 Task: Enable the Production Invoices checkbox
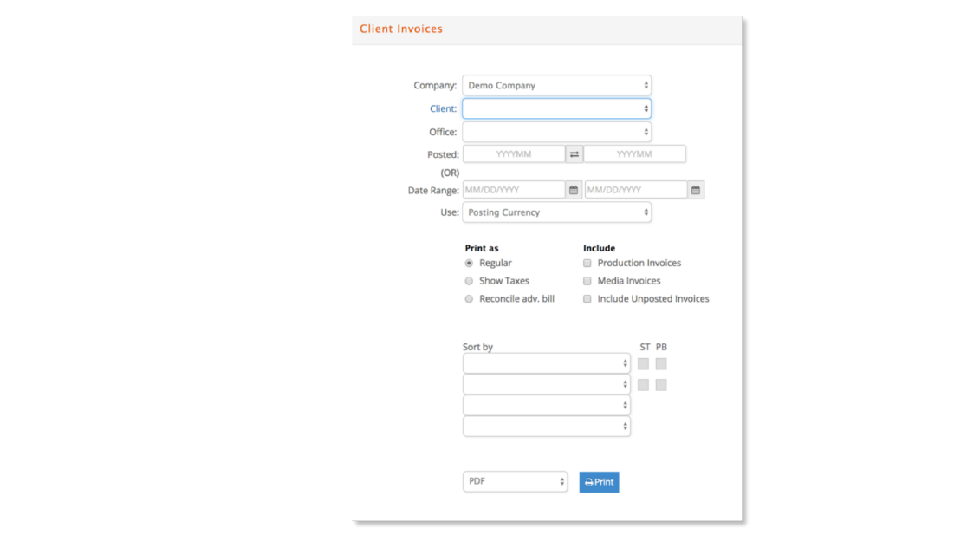587,264
